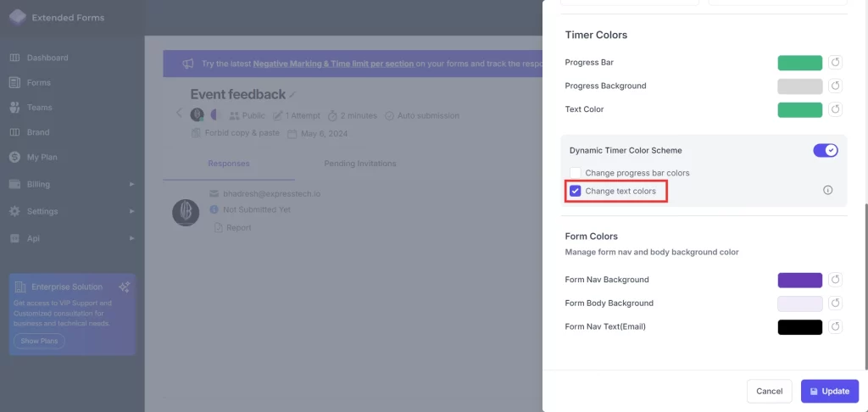
Task: Click the Report document icon
Action: pyautogui.click(x=219, y=227)
